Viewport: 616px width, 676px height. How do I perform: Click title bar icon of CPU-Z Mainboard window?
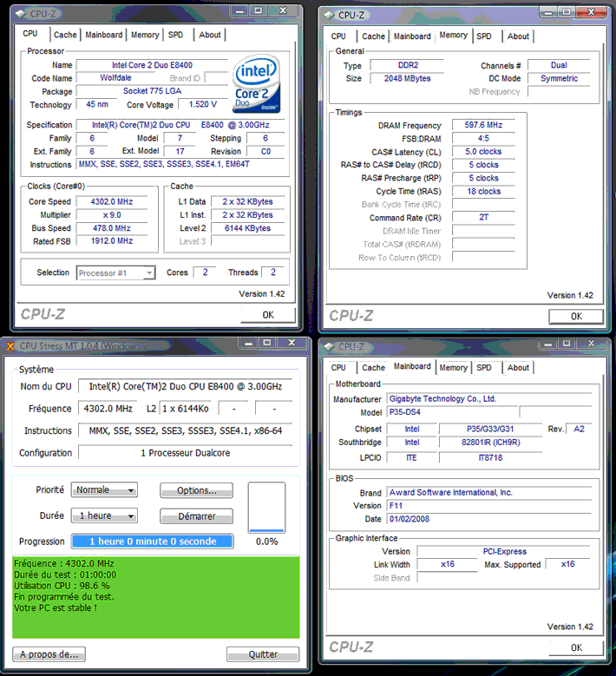click(x=330, y=346)
